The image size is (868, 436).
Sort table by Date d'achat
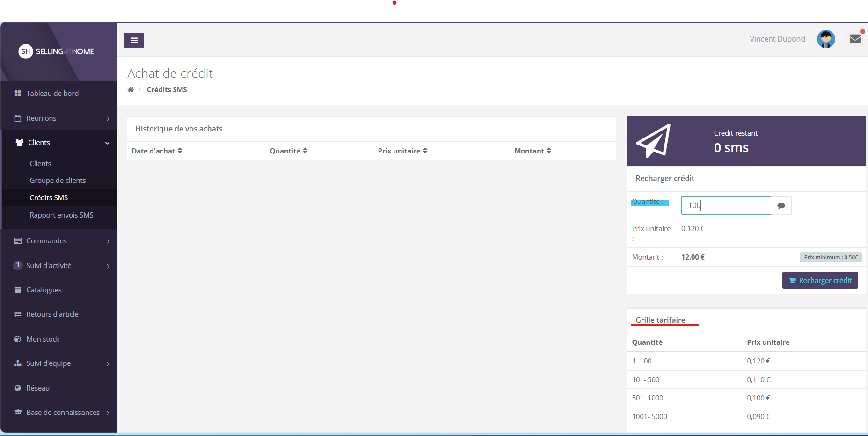(157, 151)
